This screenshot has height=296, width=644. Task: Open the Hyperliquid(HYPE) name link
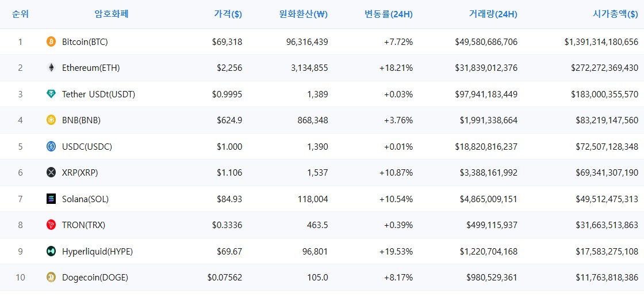(97, 252)
